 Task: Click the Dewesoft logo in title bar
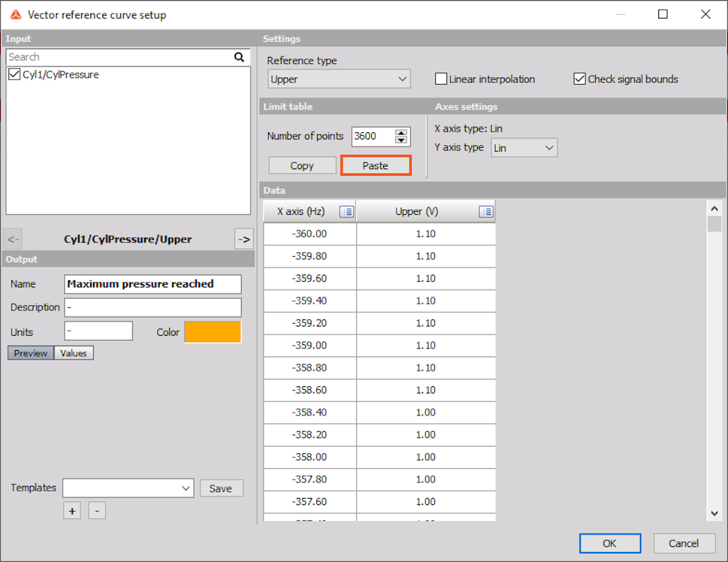click(16, 15)
